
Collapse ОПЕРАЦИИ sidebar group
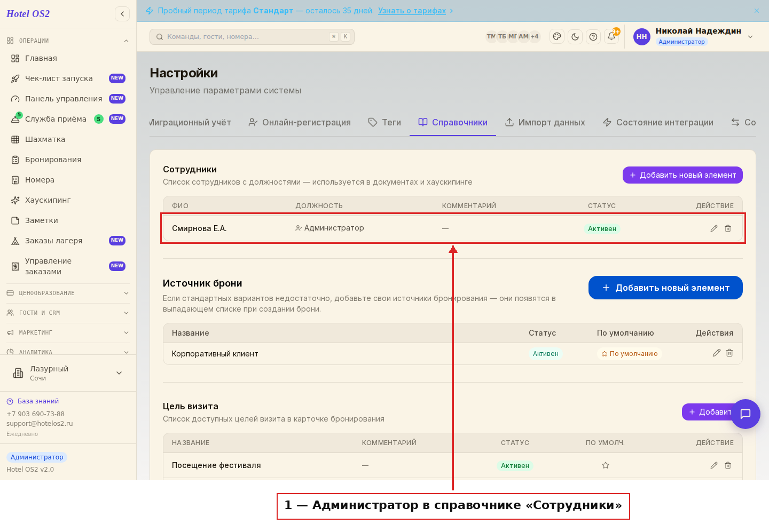coord(68,41)
